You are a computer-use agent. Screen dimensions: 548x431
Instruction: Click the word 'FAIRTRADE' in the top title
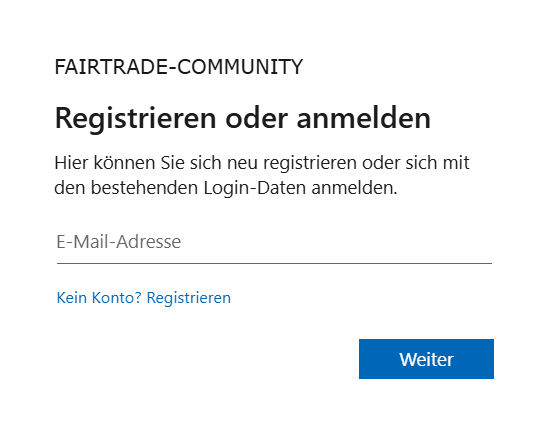[x=111, y=67]
